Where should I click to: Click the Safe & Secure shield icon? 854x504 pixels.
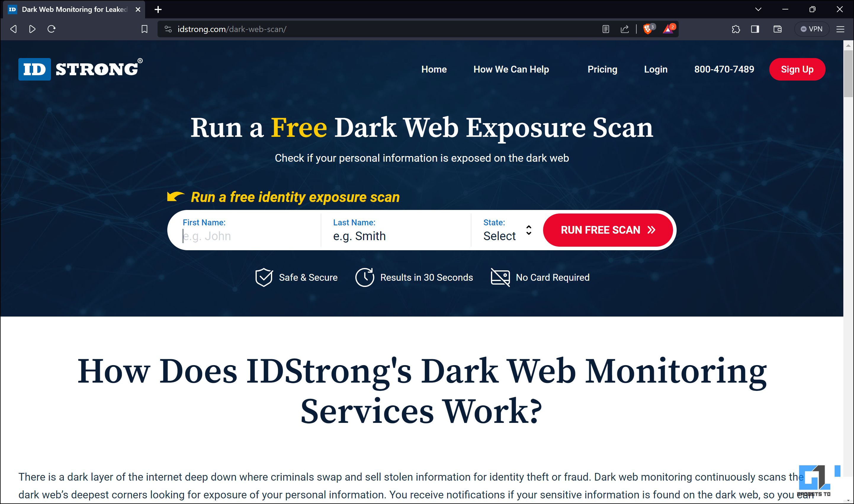click(x=264, y=277)
